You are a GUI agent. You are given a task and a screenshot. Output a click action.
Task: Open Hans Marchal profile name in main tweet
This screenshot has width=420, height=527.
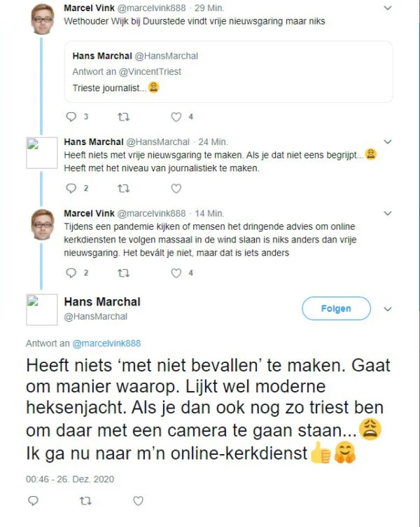tap(102, 302)
